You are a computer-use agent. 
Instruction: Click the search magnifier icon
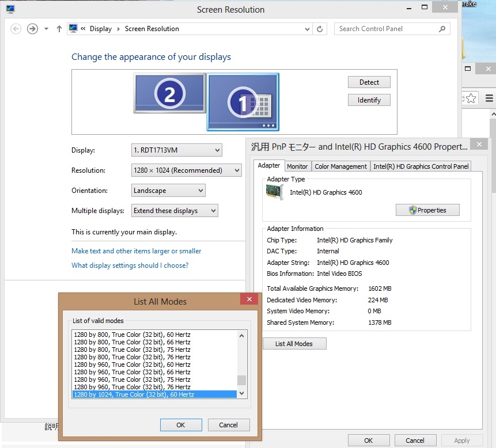coord(442,29)
